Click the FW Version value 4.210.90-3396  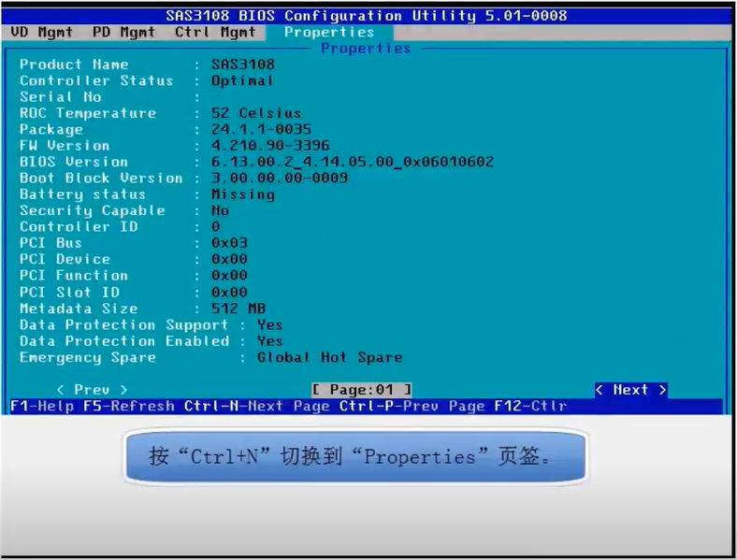270,146
